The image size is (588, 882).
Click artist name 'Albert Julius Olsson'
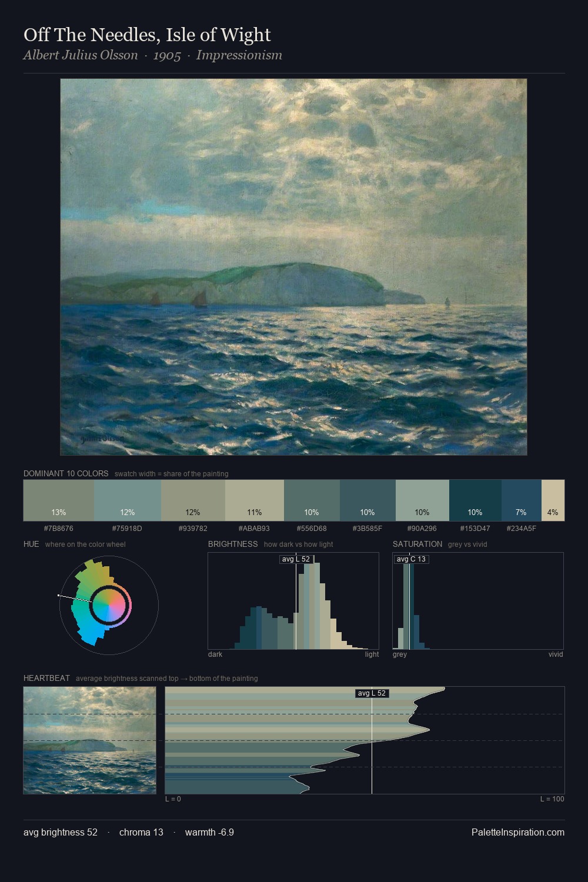tap(81, 55)
